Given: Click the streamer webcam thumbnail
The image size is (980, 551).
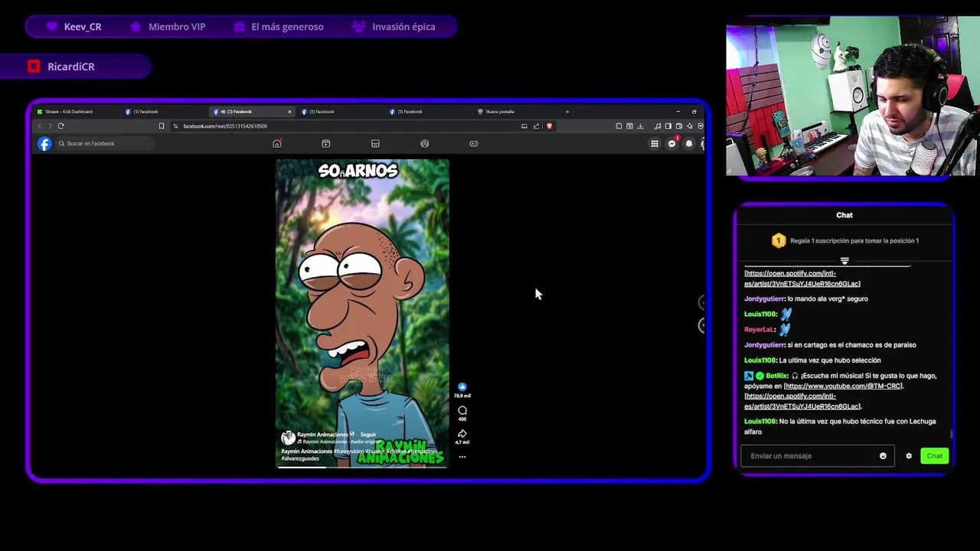Looking at the screenshot, I should click(x=851, y=97).
